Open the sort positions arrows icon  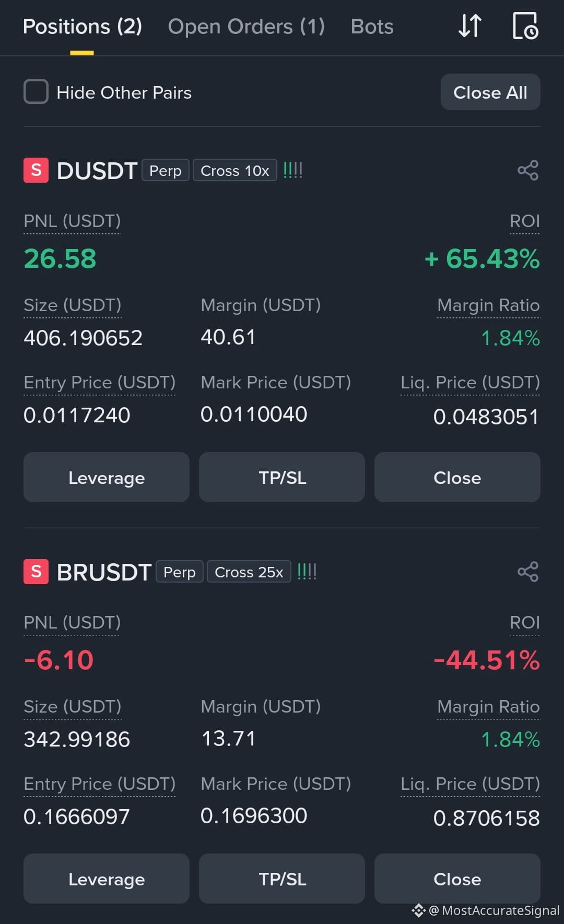pos(469,26)
